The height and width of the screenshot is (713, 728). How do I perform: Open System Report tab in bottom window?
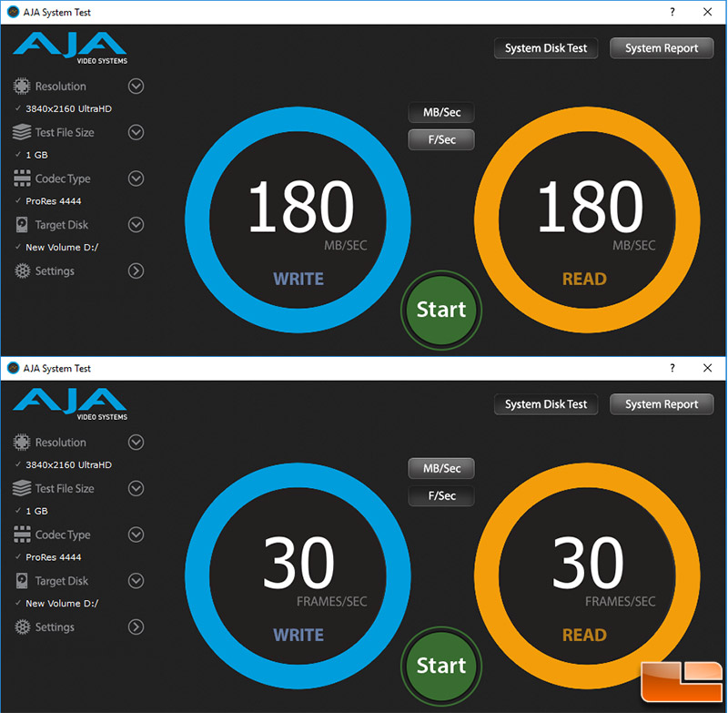pos(662,404)
